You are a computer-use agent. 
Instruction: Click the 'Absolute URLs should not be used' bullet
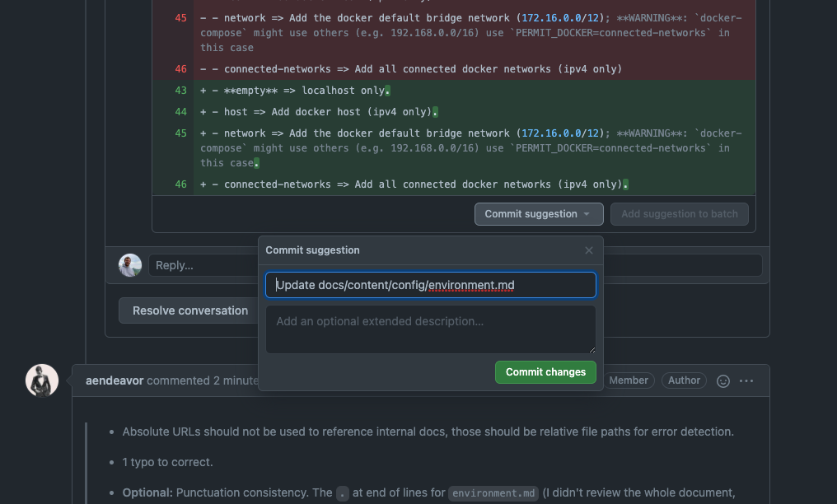point(428,432)
